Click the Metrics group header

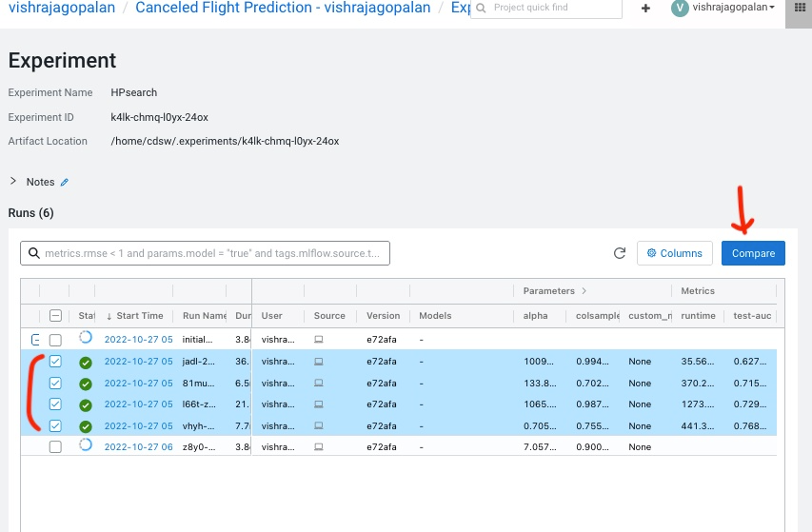(698, 291)
